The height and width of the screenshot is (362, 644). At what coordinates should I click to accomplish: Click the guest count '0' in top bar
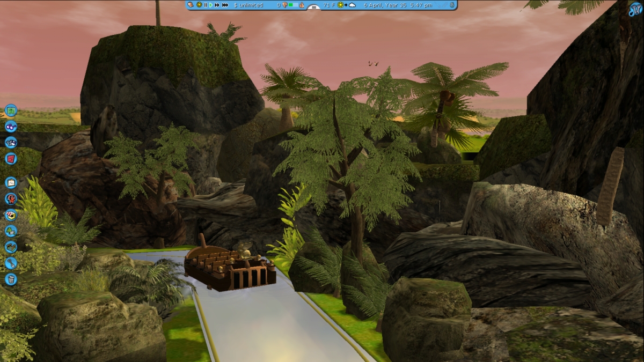(279, 5)
